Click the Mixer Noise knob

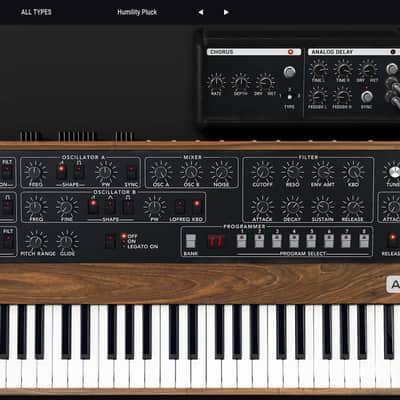(x=221, y=172)
